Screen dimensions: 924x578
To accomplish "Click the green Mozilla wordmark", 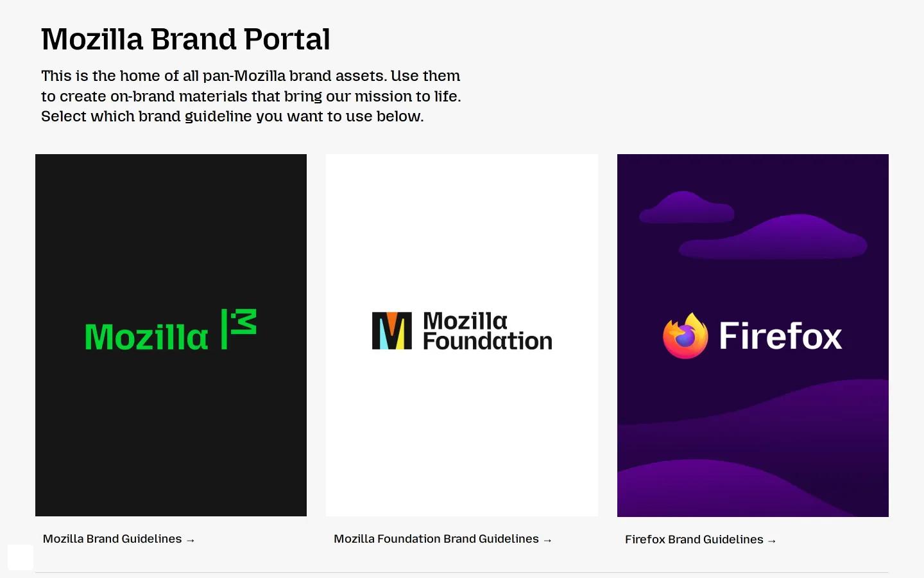I will pos(146,337).
